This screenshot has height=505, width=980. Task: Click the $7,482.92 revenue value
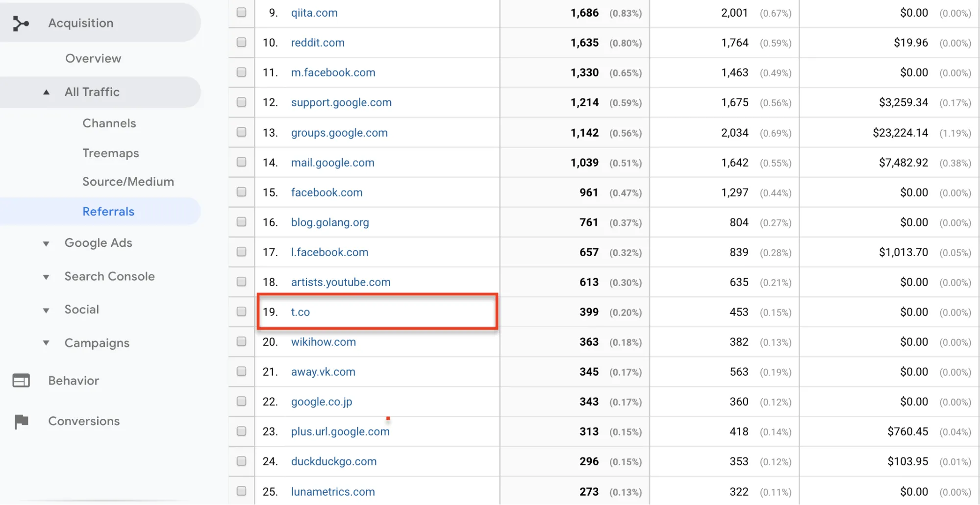coord(904,163)
